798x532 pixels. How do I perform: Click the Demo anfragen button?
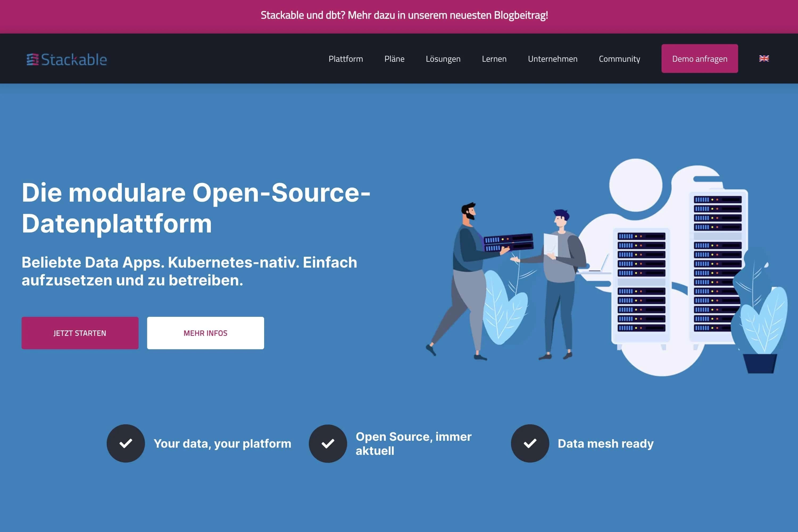point(699,59)
